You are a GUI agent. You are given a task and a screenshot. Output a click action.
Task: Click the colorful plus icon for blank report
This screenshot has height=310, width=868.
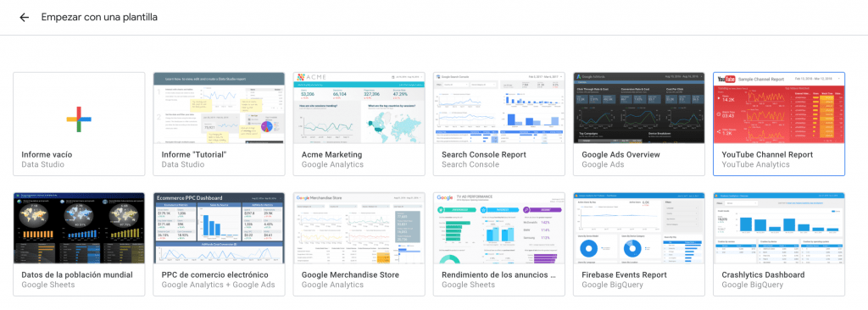pyautogui.click(x=79, y=119)
